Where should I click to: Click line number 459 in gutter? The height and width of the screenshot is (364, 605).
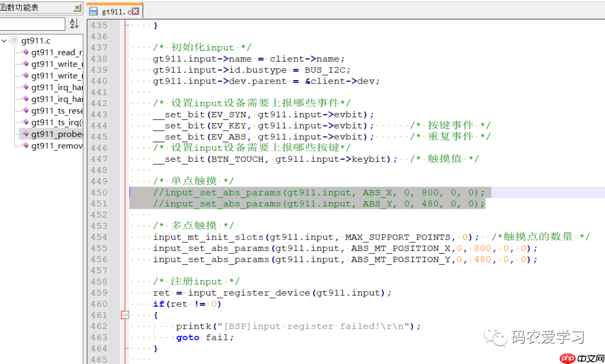99,293
